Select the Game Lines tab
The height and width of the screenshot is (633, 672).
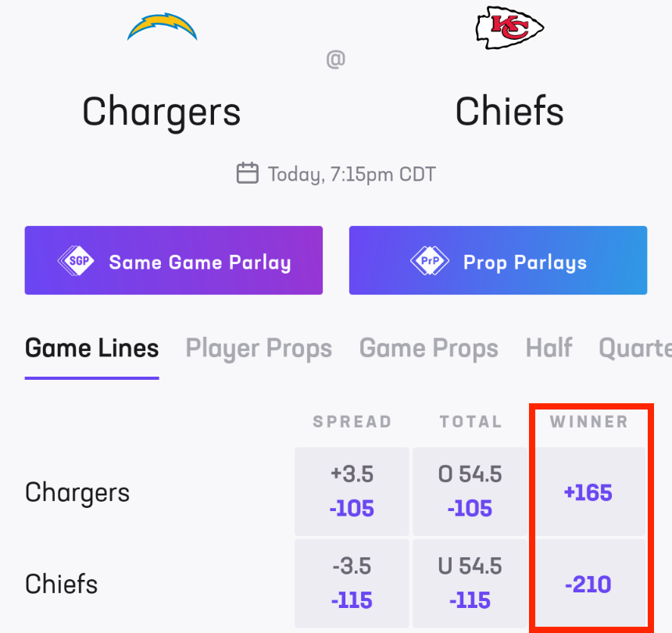[92, 349]
